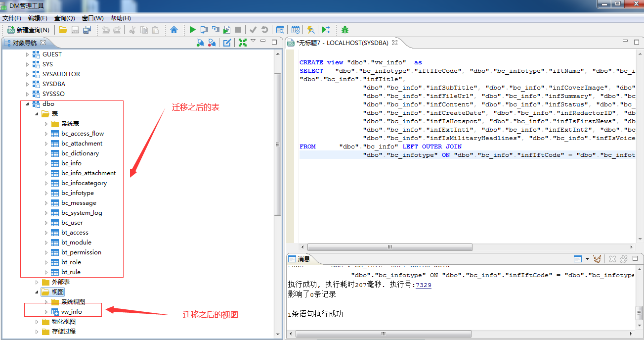Expand the 存储过程 tree node
This screenshot has width=644, height=340.
37,331
